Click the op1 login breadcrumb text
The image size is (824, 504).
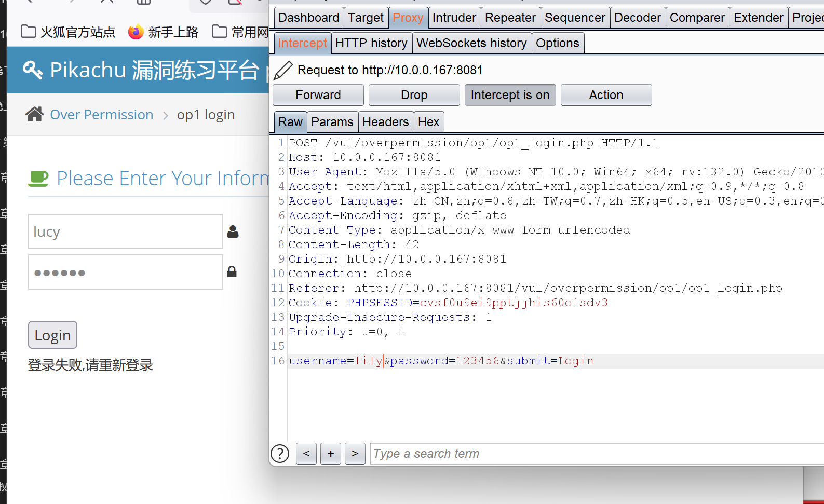pyautogui.click(x=206, y=115)
